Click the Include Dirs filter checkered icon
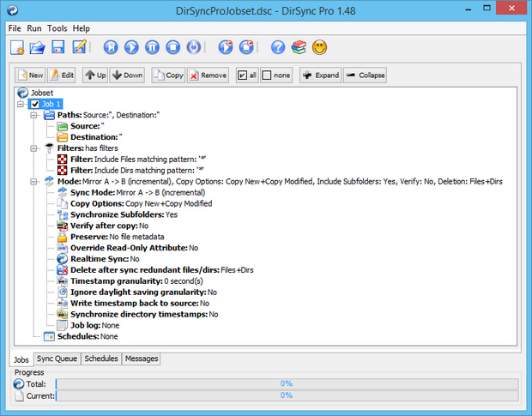This screenshot has width=532, height=416. click(63, 171)
